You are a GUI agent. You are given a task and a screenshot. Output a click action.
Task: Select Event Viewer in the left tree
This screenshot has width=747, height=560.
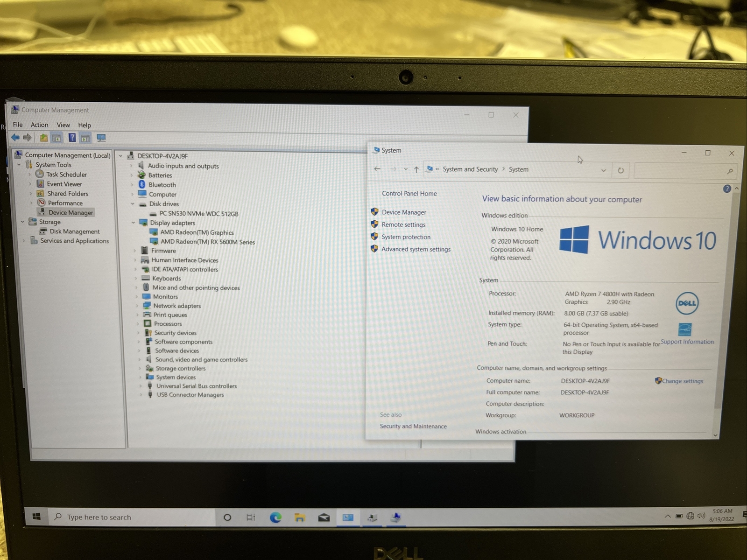pos(64,184)
